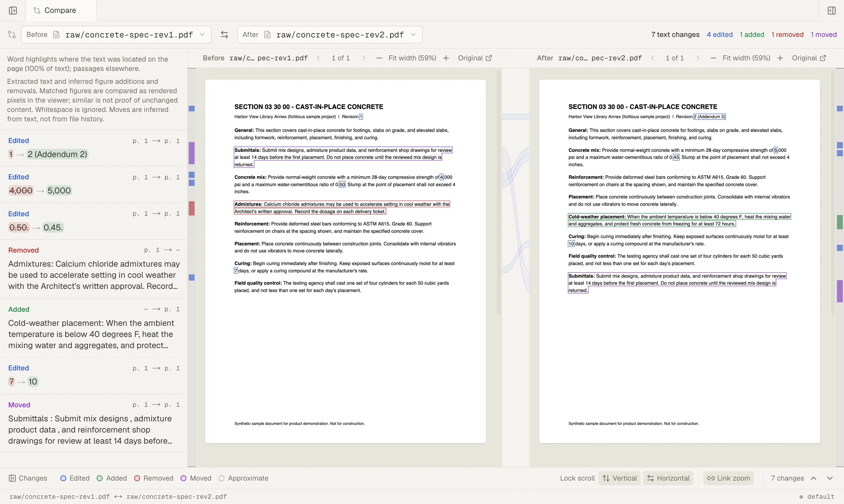The width and height of the screenshot is (844, 504).
Task: Toggle the left sidebar panel icon
Action: tap(13, 11)
